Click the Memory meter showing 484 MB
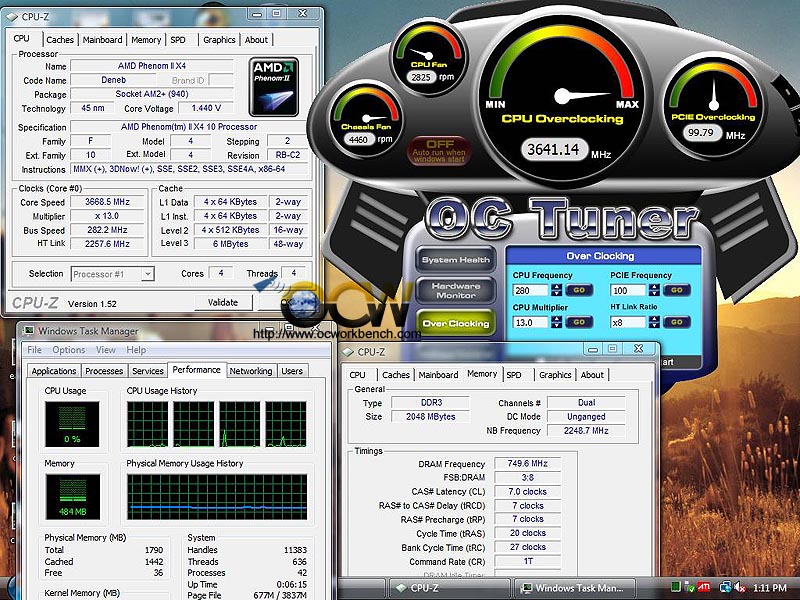The height and width of the screenshot is (600, 800). pos(72,496)
